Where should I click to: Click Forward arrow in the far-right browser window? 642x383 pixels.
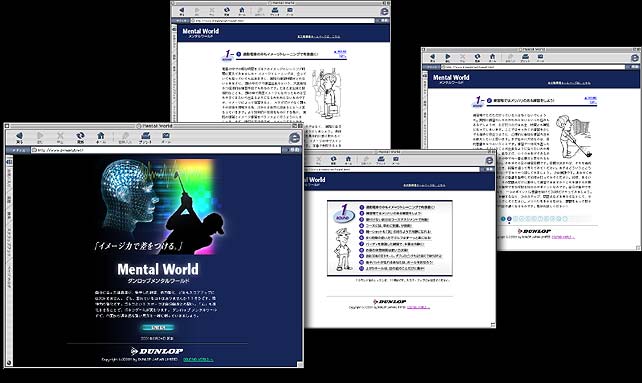coord(448,57)
